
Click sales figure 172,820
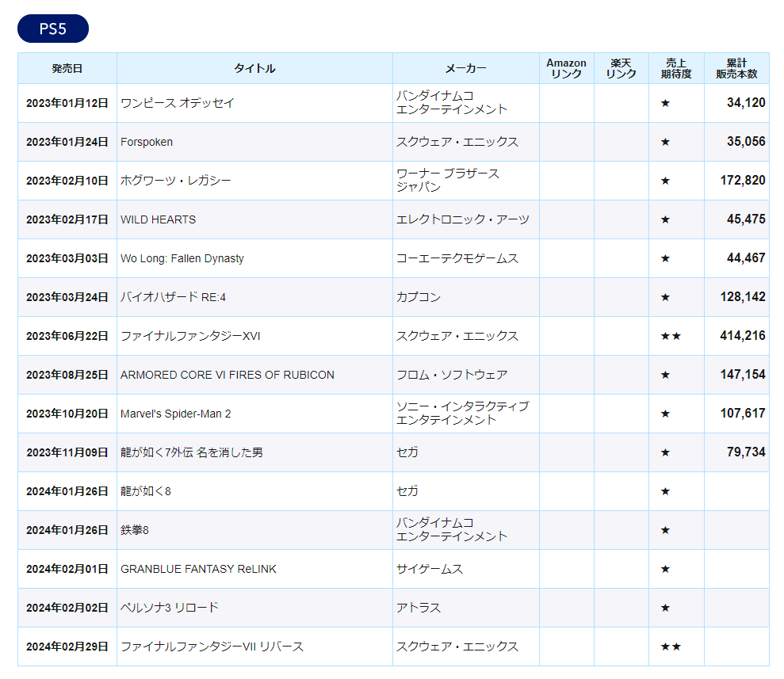point(743,180)
